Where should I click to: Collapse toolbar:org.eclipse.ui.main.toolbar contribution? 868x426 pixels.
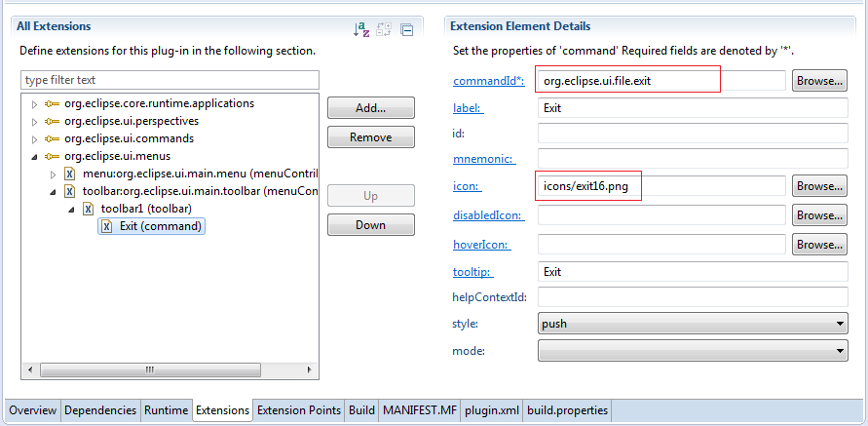(x=54, y=192)
